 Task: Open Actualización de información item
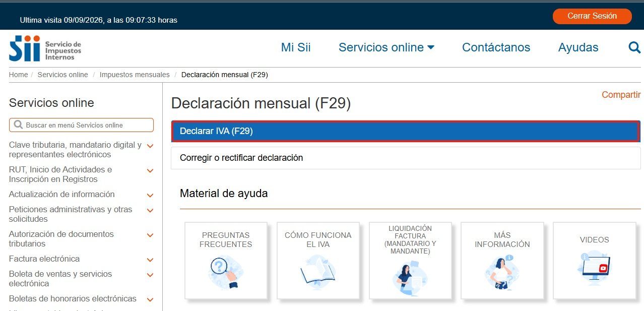click(x=61, y=194)
